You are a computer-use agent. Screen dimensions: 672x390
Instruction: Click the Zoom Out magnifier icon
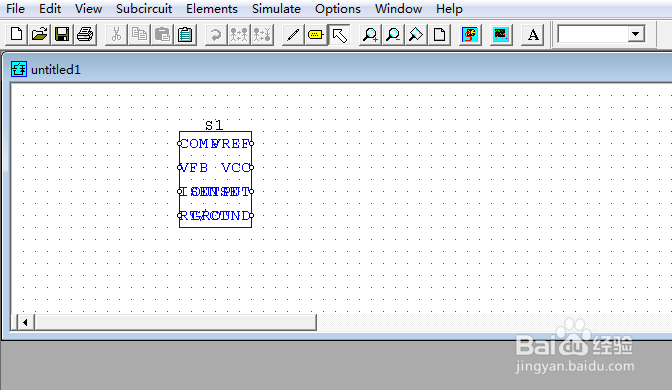[x=393, y=34]
